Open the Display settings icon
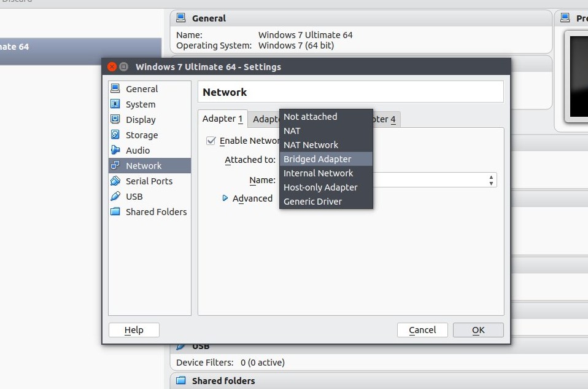This screenshot has height=389, width=588. 115,119
